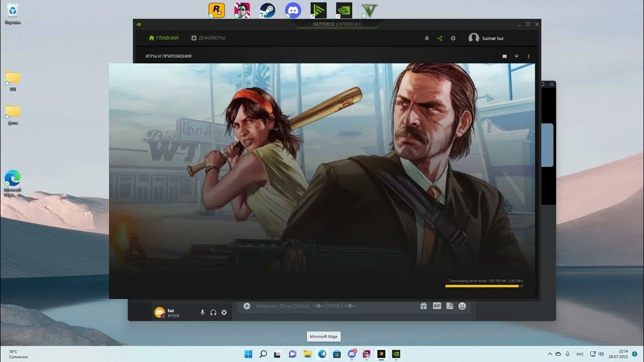Open GeForce Experience settings gear
The width and height of the screenshot is (644, 362).
453,38
